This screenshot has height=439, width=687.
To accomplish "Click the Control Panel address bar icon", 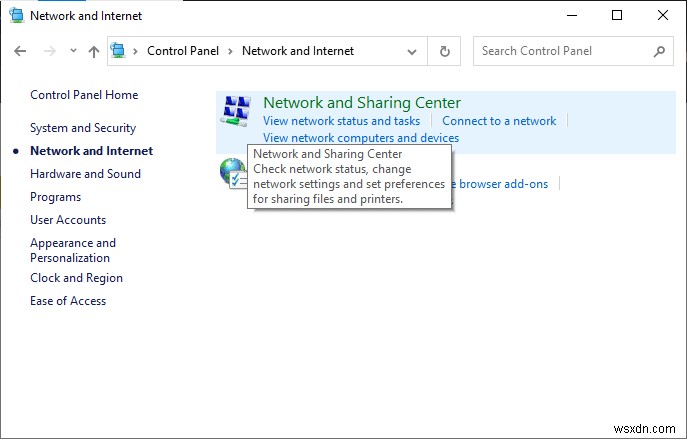I will click(x=119, y=51).
